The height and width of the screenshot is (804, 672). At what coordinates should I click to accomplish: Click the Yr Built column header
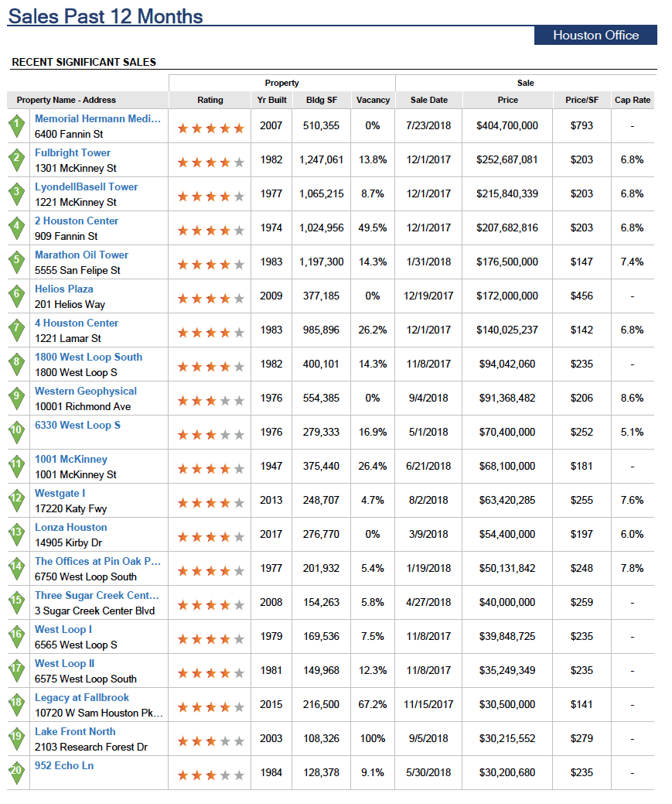pos(272,100)
